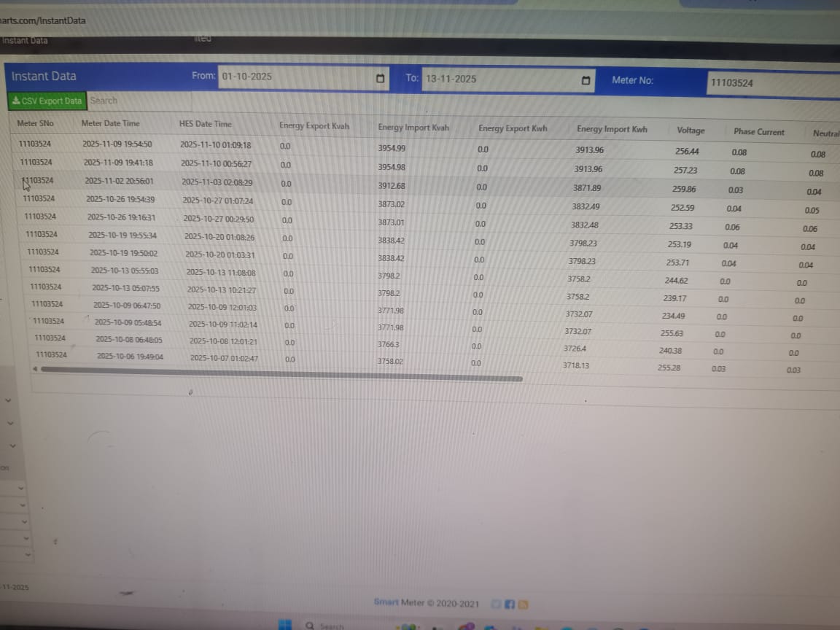Click voltage value 255.28
Viewport: 840px width, 630px height.
pyautogui.click(x=669, y=368)
